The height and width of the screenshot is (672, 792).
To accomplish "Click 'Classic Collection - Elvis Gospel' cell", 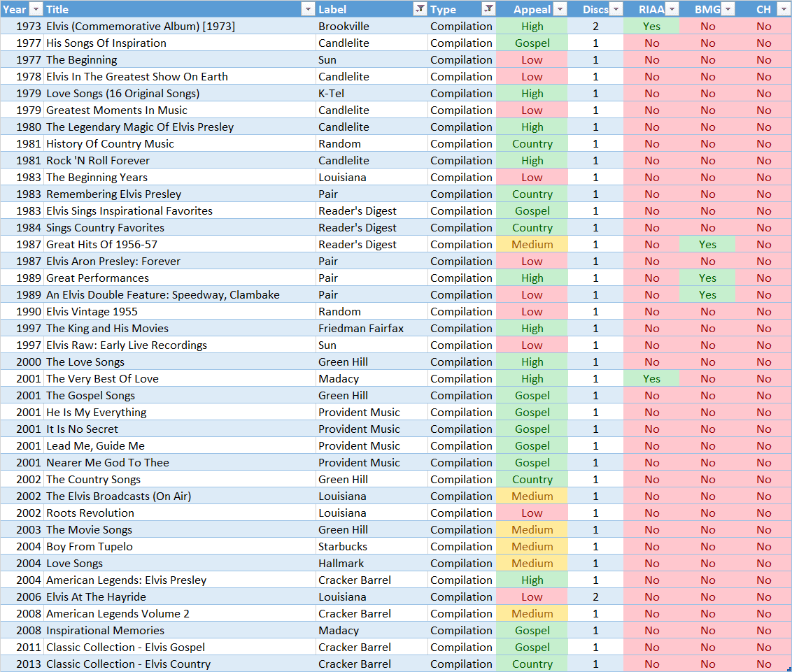I will point(179,648).
